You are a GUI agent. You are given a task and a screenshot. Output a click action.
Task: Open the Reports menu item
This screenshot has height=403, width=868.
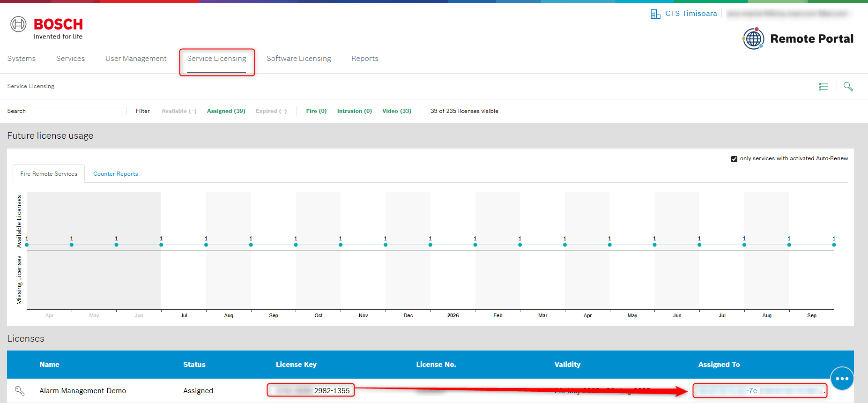(x=364, y=59)
